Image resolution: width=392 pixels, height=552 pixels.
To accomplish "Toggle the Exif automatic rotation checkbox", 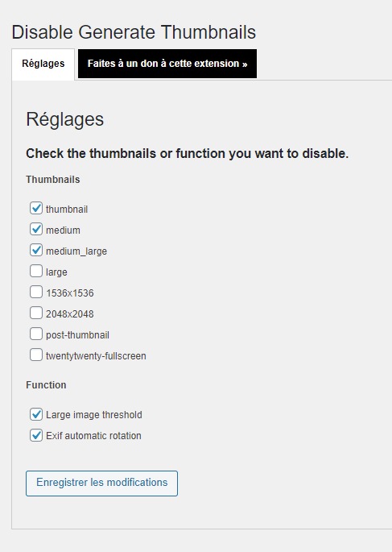I will [x=36, y=435].
